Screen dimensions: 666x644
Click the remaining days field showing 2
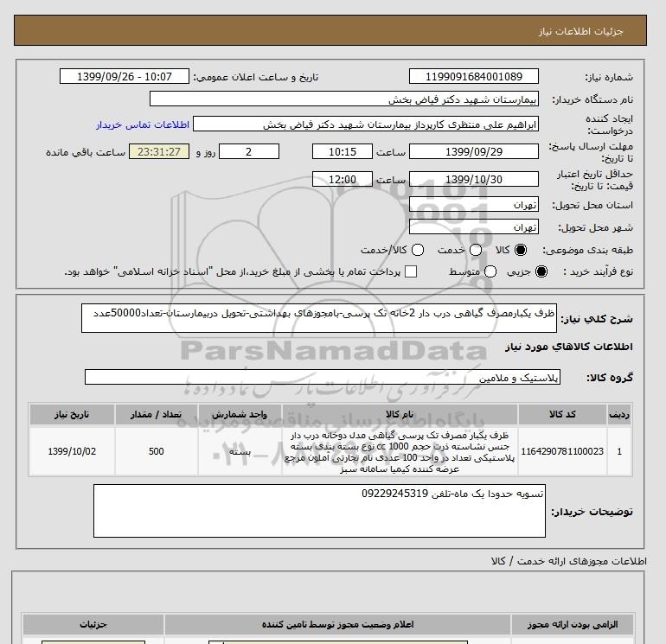[249, 151]
